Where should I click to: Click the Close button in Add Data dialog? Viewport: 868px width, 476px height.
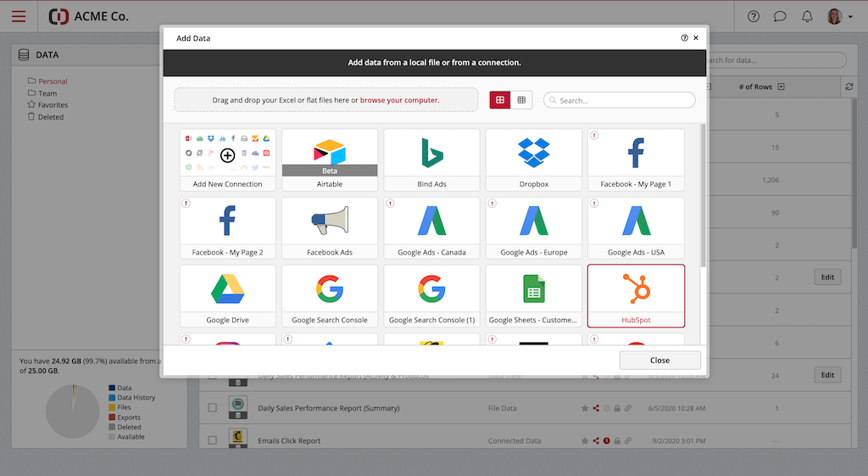coord(659,361)
